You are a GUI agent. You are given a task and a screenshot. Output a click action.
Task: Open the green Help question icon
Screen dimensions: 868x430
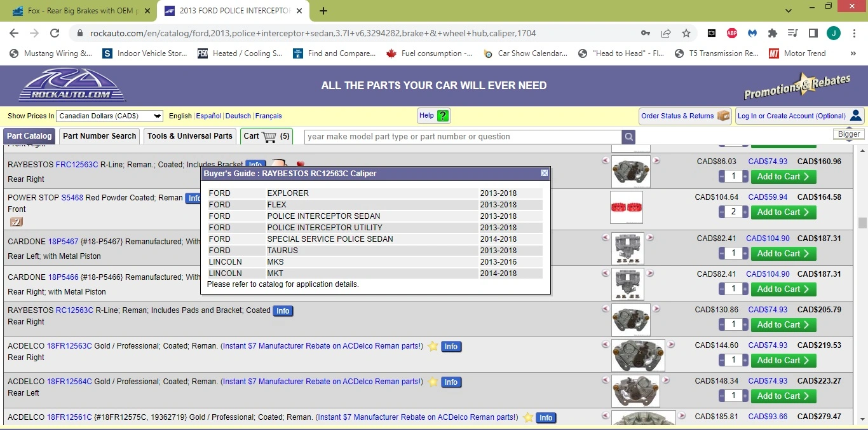tap(443, 116)
